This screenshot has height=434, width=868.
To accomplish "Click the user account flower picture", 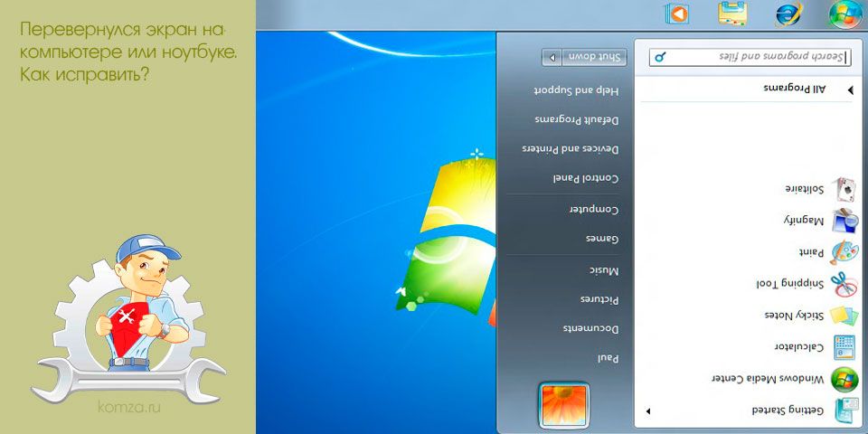I will [564, 403].
